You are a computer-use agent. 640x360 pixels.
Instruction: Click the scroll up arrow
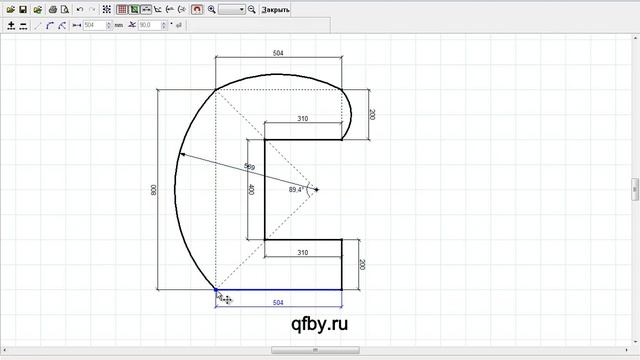click(x=635, y=38)
